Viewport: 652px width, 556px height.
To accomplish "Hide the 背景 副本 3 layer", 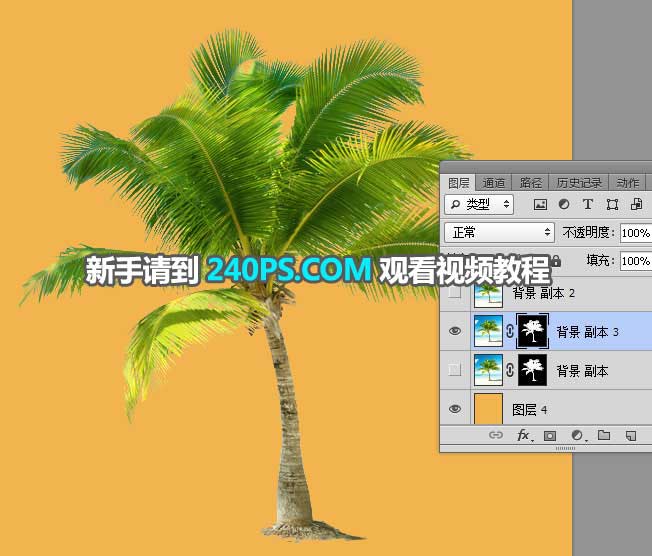I will 455,331.
